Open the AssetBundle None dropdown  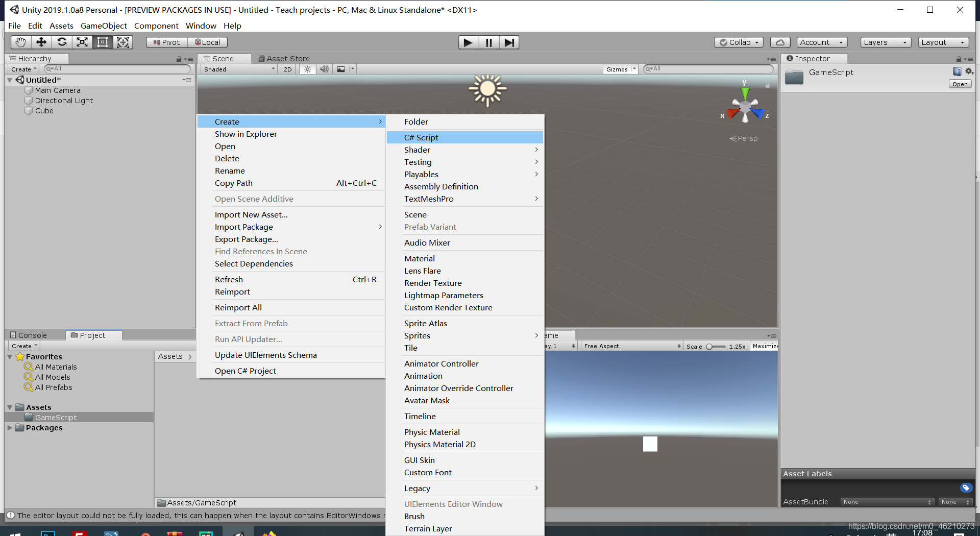click(887, 502)
